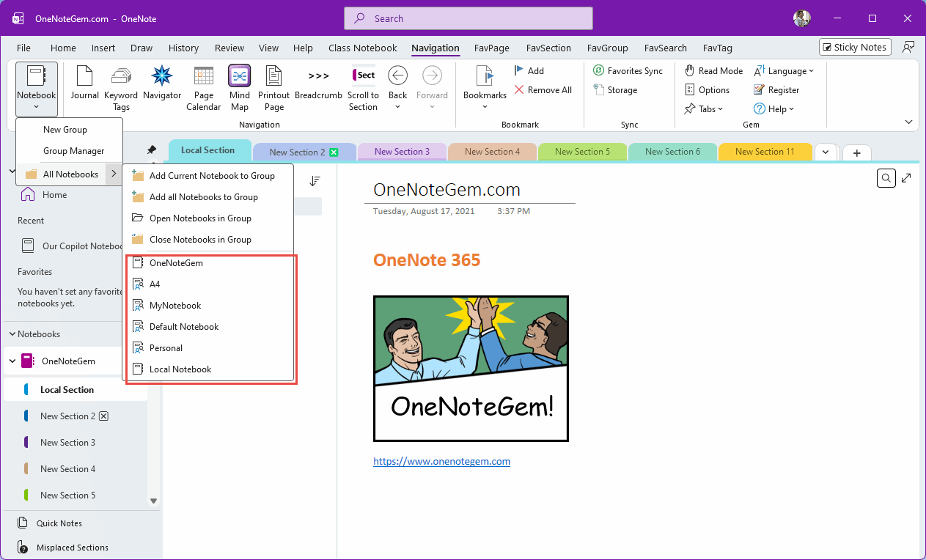Open the Mind Map tool
The height and width of the screenshot is (560, 926).
point(240,86)
